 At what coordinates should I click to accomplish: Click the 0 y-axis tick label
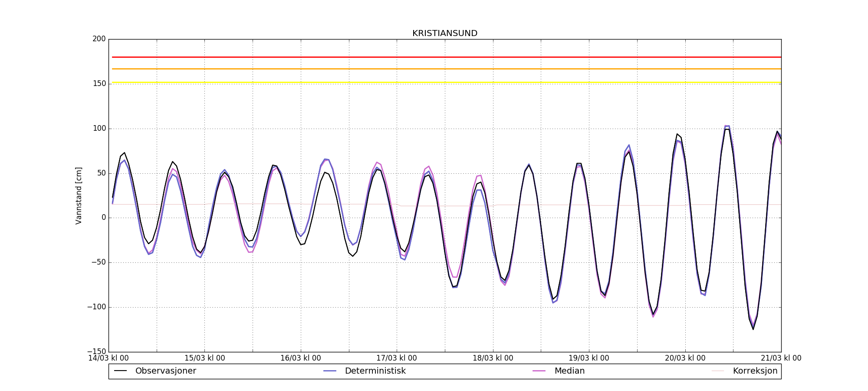pyautogui.click(x=103, y=218)
